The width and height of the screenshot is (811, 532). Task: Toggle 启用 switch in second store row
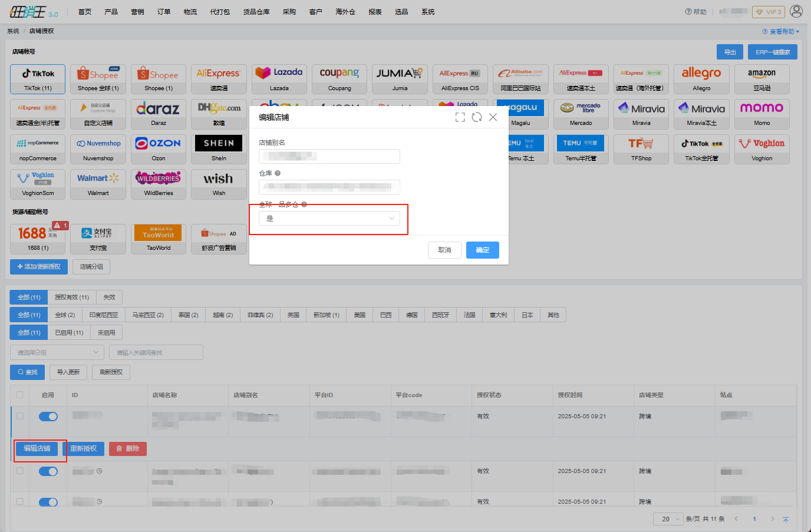48,471
